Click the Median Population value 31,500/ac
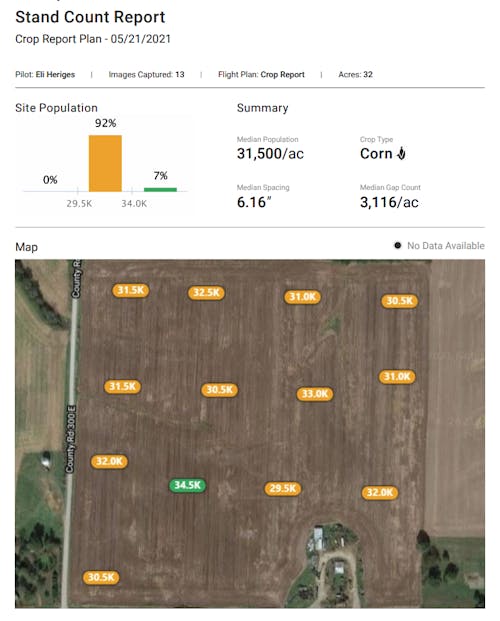Screen dimensions: 500x621 [270, 154]
